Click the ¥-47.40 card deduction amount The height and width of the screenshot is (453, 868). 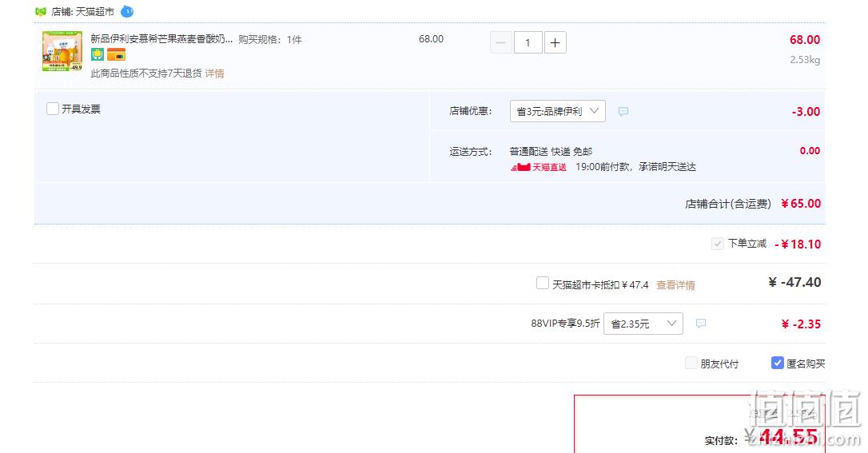coord(795,283)
